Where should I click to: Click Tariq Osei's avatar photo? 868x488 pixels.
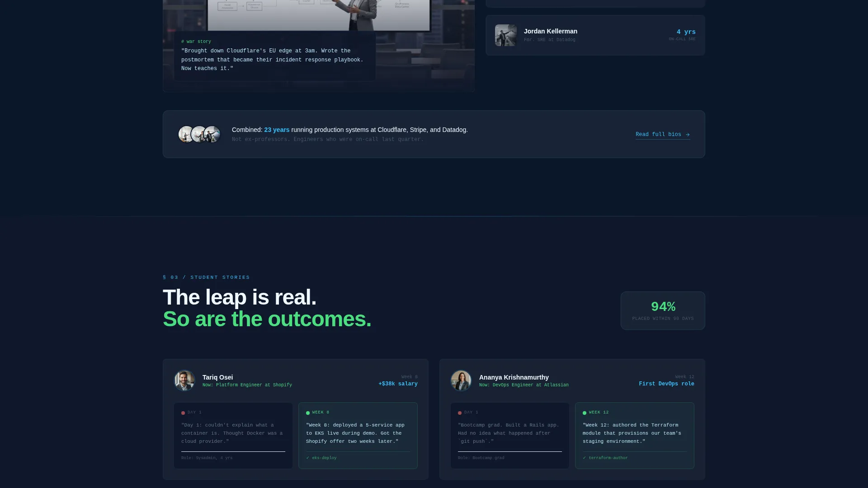tap(184, 380)
